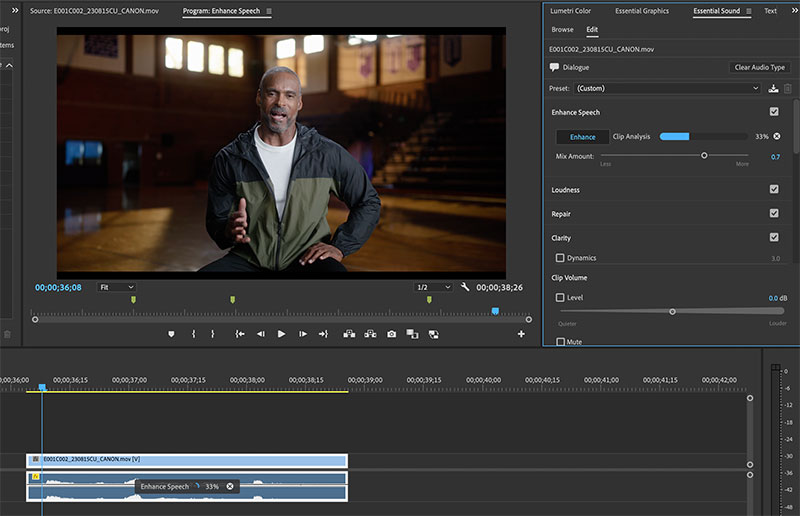Click the fx badge on the audio clip
Image resolution: width=800 pixels, height=516 pixels.
point(35,477)
